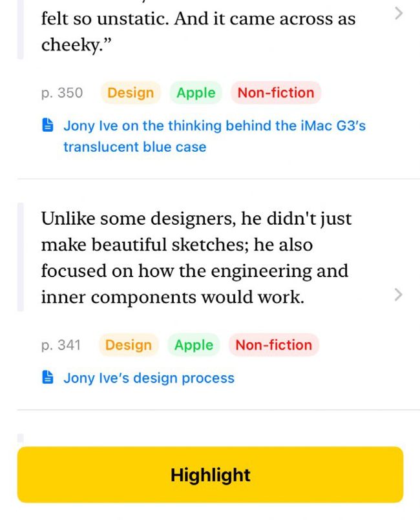Tap the Design tag under page 341
The height and width of the screenshot is (520, 420).
coord(128,345)
